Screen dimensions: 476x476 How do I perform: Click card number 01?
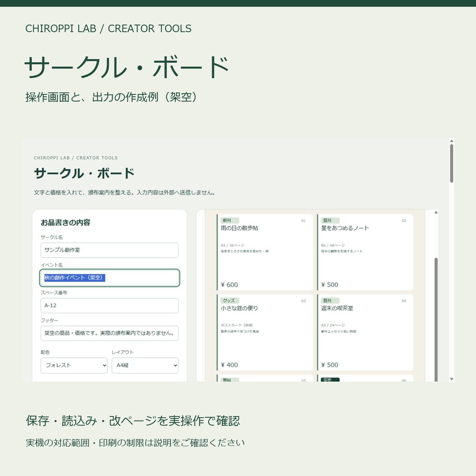[304, 221]
